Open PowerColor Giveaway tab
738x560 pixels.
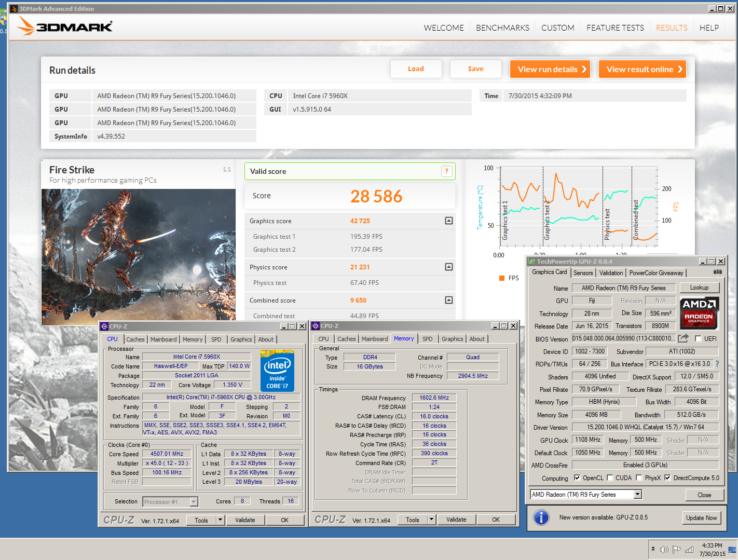pyautogui.click(x=656, y=273)
